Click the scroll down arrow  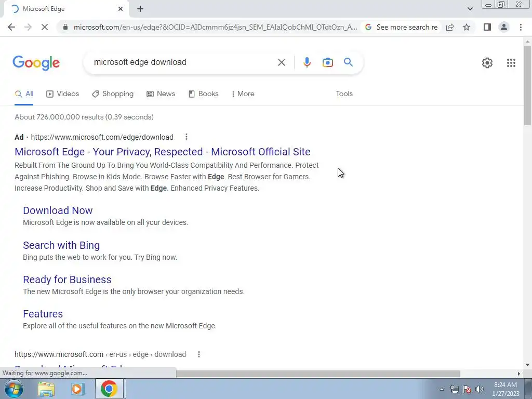coord(527,365)
